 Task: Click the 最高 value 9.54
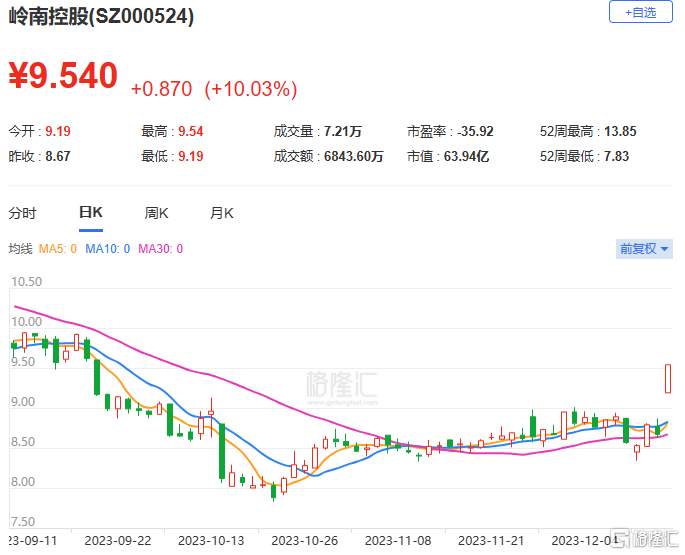190,131
